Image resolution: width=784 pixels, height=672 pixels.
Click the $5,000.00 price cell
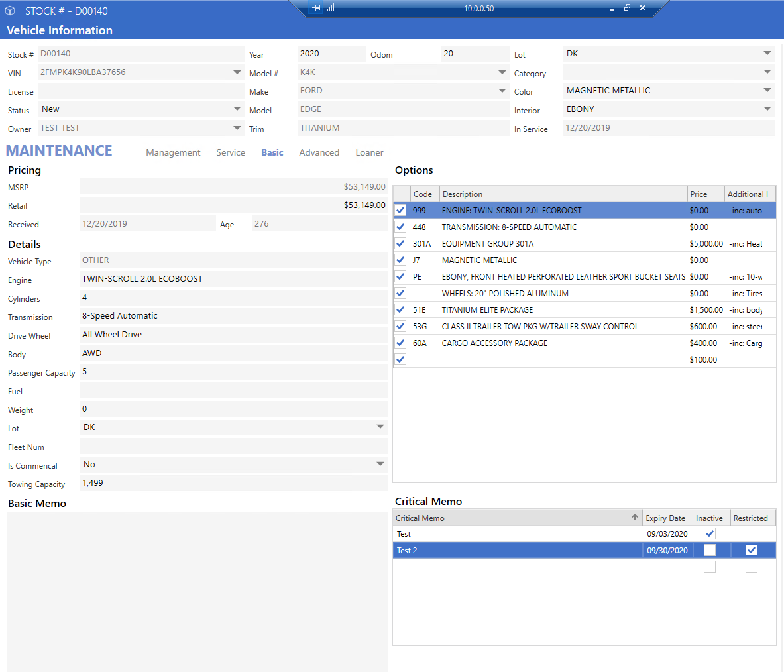coord(706,243)
